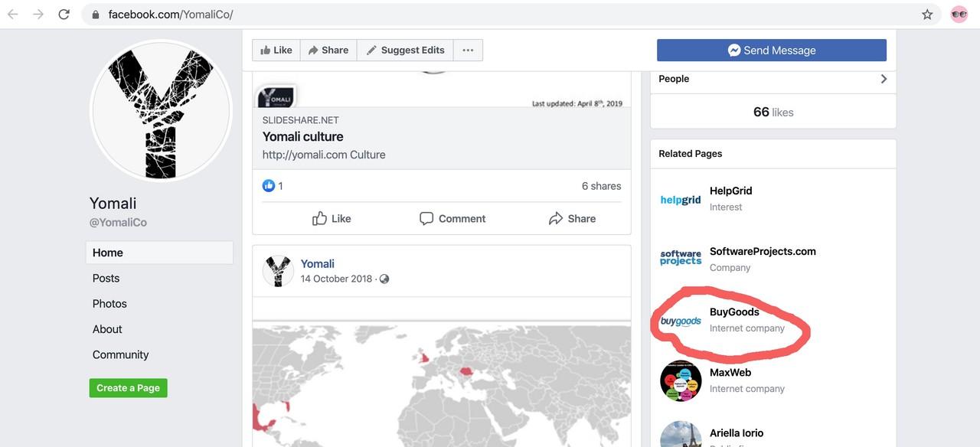This screenshot has height=447, width=980.
Task: Click the MaxWeb circular logo
Action: [x=681, y=380]
